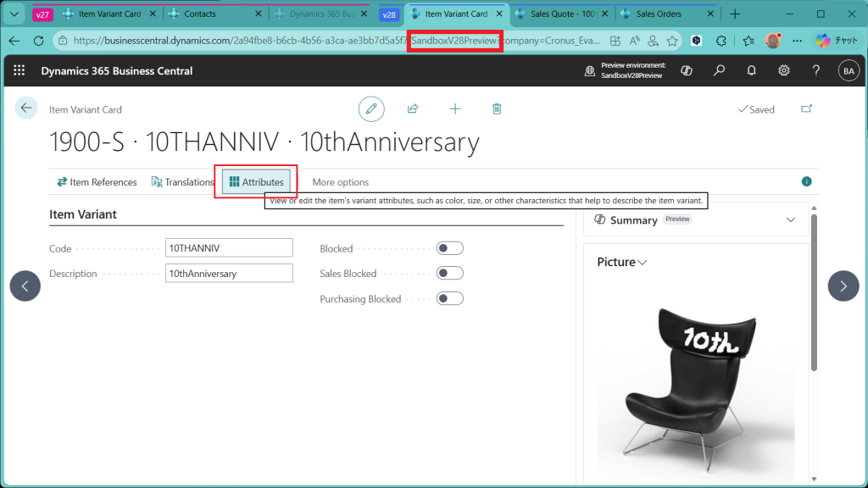
Task: Click the Description input field
Action: (229, 274)
